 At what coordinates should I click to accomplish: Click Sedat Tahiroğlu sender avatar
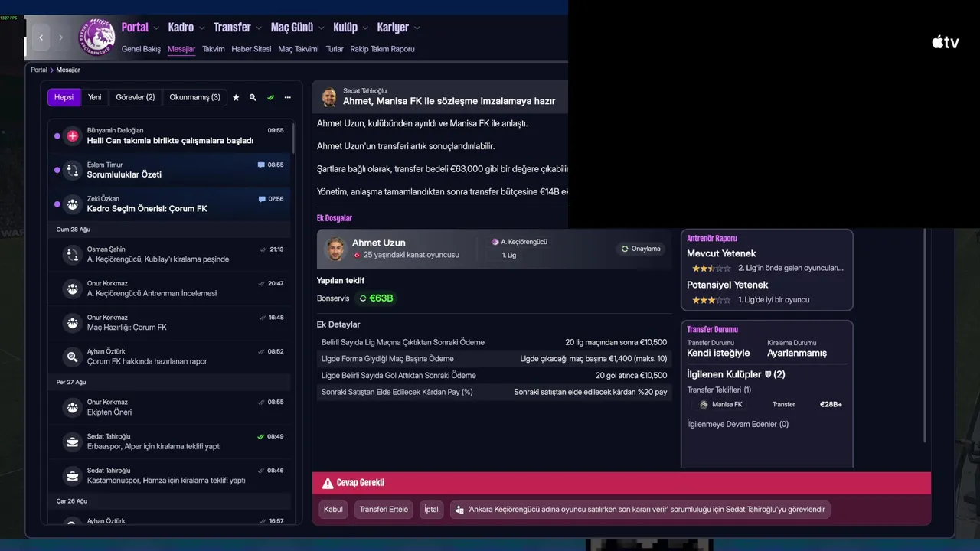329,97
